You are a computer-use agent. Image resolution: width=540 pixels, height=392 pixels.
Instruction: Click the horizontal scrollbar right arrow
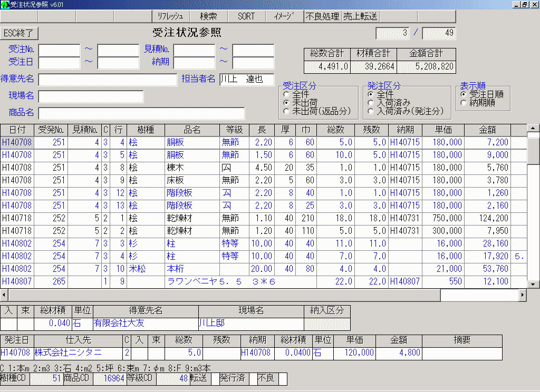(523, 295)
